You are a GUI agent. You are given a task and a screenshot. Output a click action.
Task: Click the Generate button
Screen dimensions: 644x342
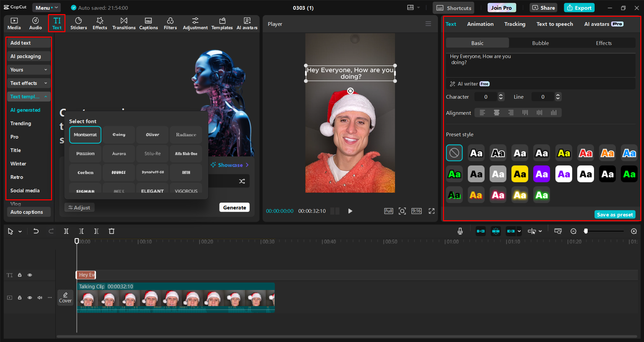(x=234, y=207)
